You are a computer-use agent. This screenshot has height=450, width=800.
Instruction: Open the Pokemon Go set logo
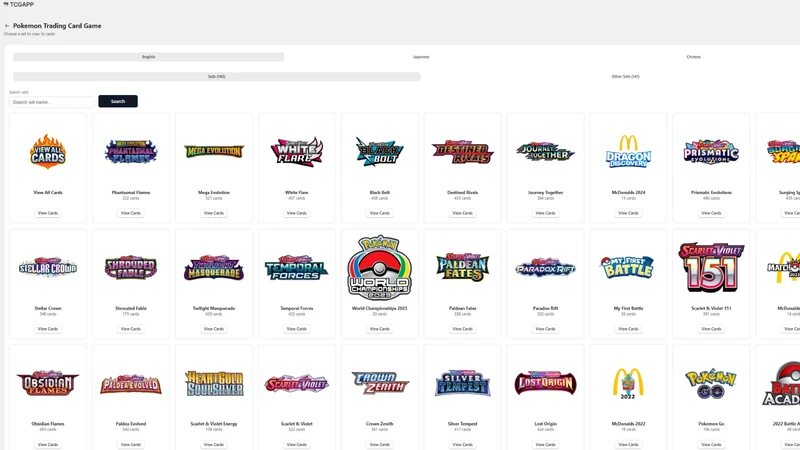[711, 383]
